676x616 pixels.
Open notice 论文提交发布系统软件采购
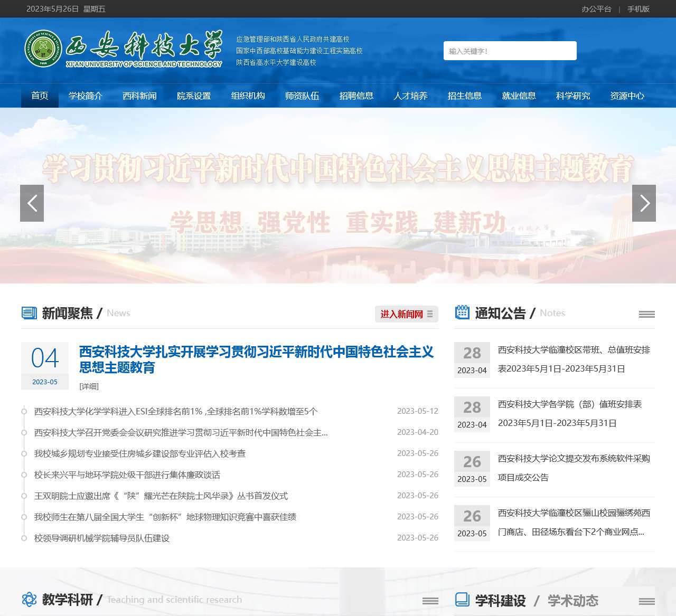(x=574, y=468)
